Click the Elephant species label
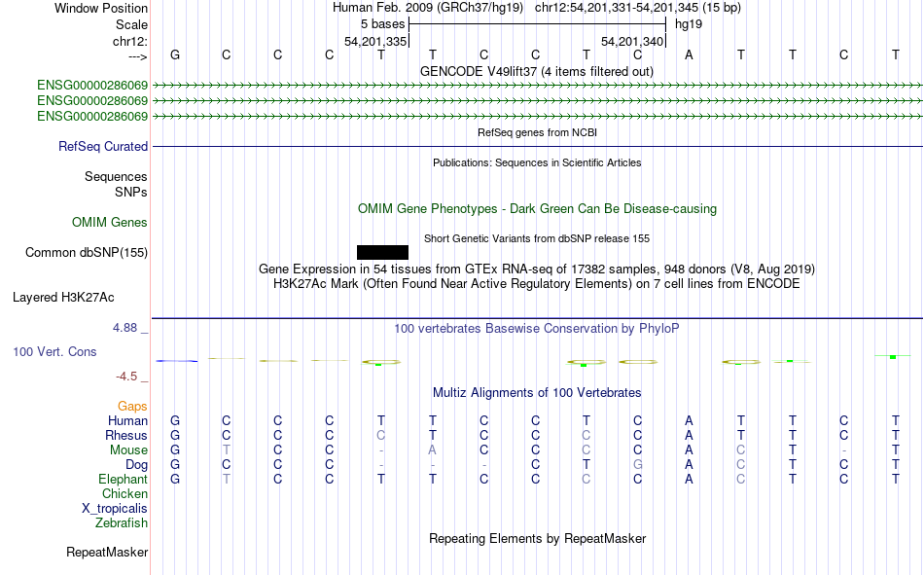 pos(124,479)
